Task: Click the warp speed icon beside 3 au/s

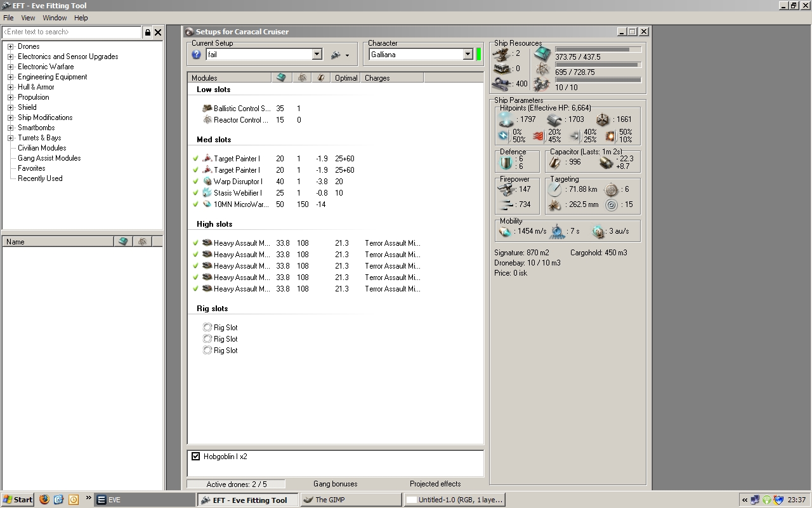Action: [x=598, y=231]
